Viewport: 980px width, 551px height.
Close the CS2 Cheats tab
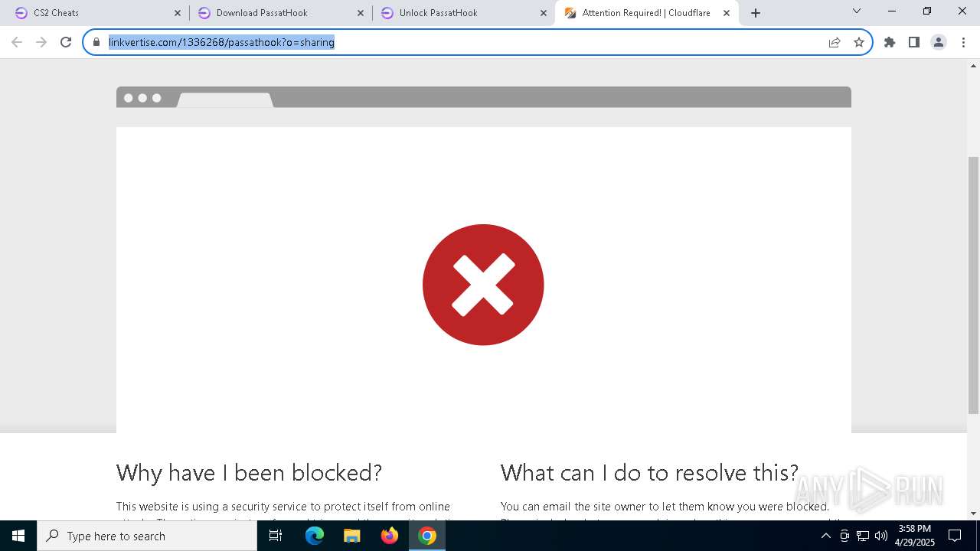click(178, 13)
